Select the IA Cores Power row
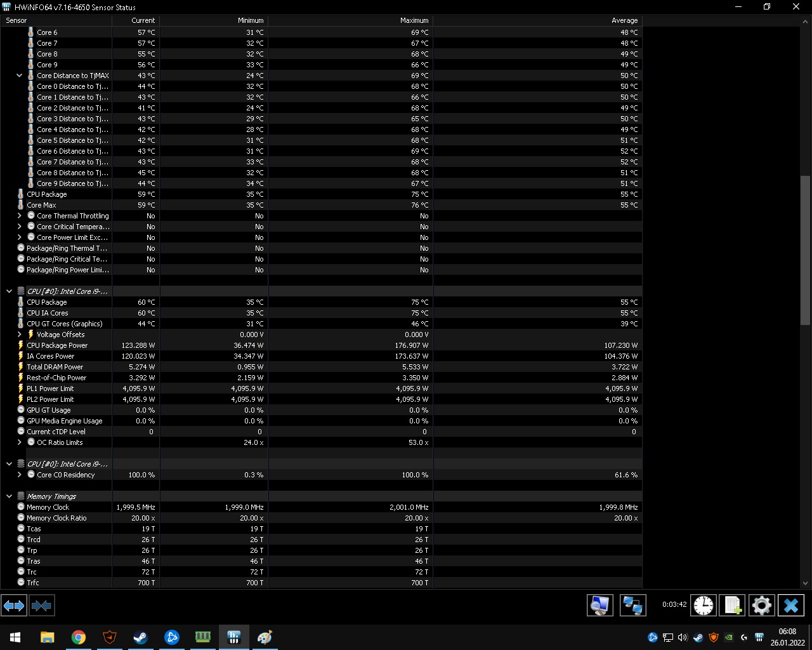This screenshot has height=650, width=812. (x=321, y=356)
